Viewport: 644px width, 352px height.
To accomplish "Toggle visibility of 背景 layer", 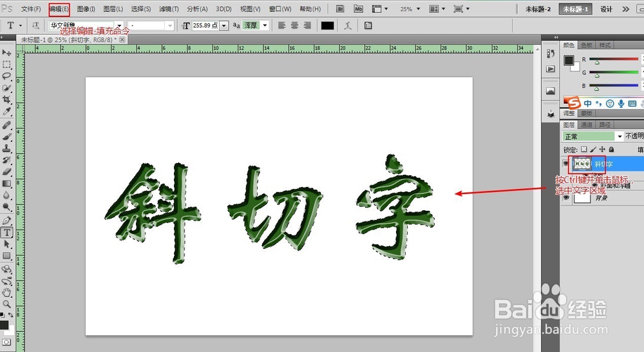I will click(x=566, y=198).
